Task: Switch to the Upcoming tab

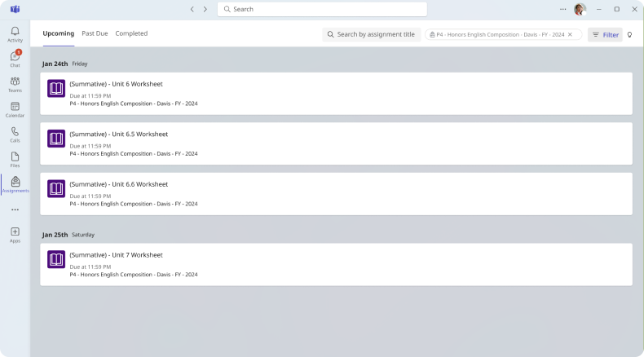Action: click(59, 33)
